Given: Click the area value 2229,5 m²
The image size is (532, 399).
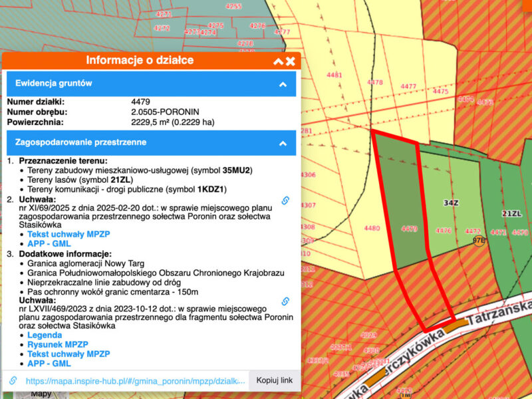Looking at the screenshot, I should [173, 122].
